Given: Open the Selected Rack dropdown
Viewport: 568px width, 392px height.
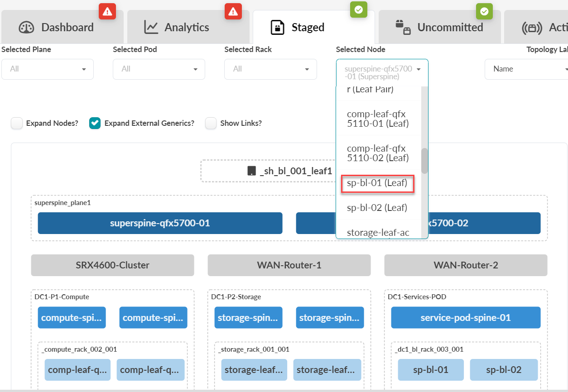Looking at the screenshot, I should [270, 69].
